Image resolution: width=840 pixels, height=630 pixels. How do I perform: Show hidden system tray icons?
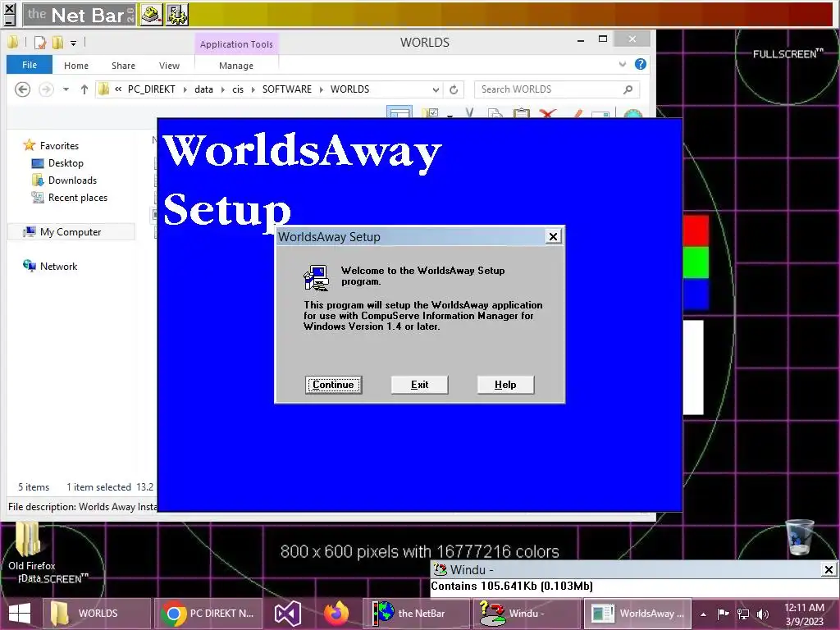coord(703,614)
